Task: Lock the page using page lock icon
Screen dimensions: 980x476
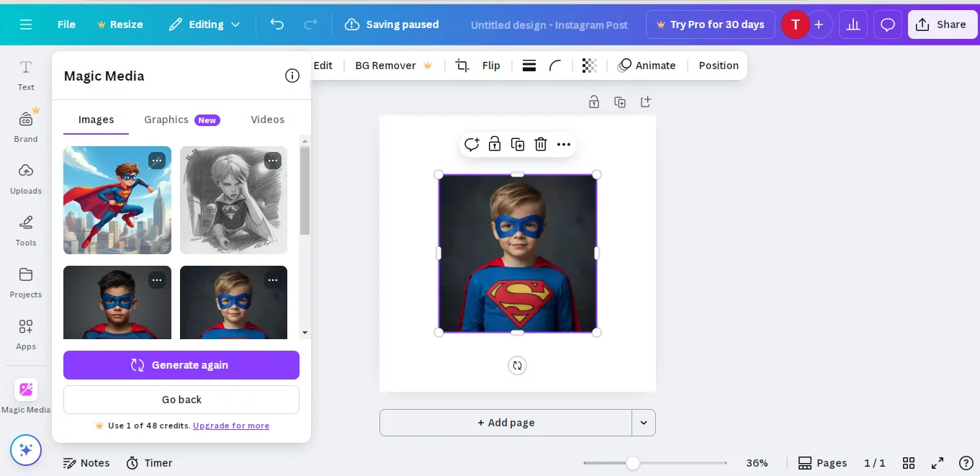Action: [x=594, y=102]
